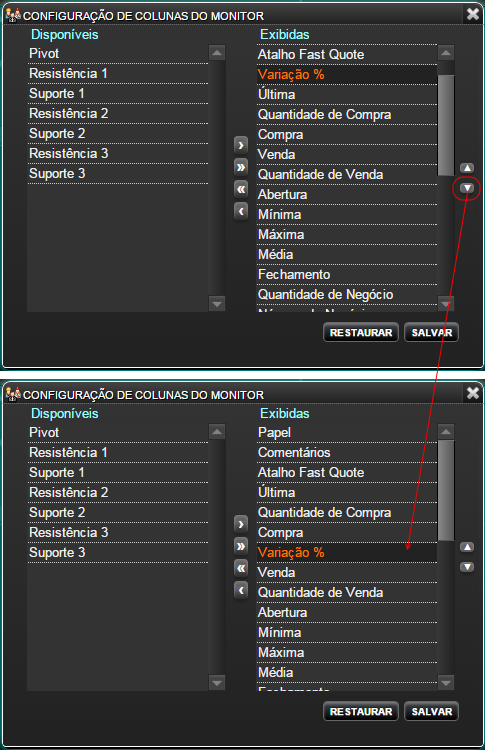Screen dimensions: 485x750
Task: Click Disponíveis scroll-up arrow in lower dialog
Action: pyautogui.click(x=217, y=431)
